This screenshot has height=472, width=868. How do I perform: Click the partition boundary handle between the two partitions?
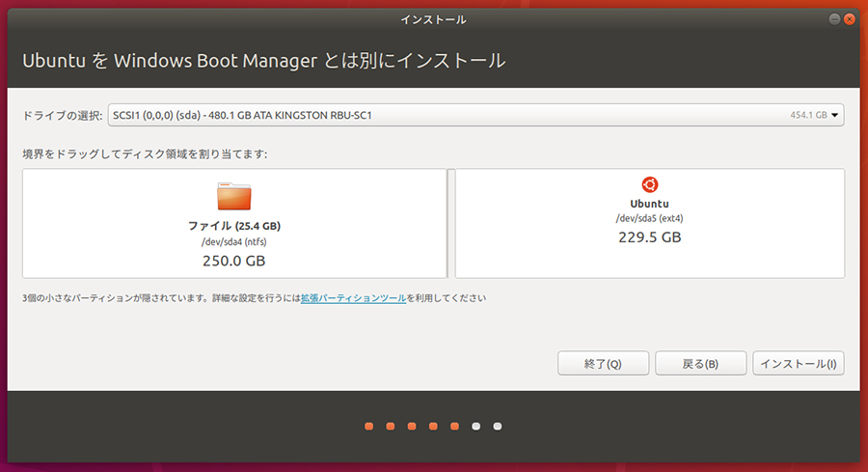[450, 223]
